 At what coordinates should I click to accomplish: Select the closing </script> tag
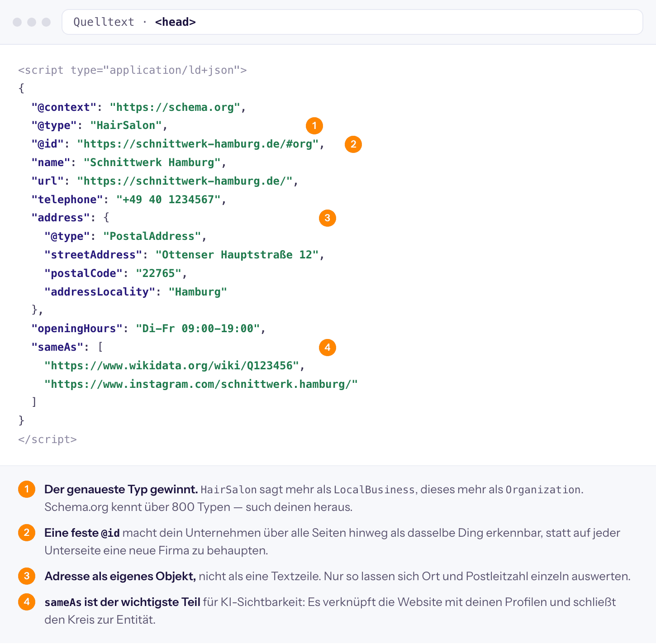pos(48,439)
